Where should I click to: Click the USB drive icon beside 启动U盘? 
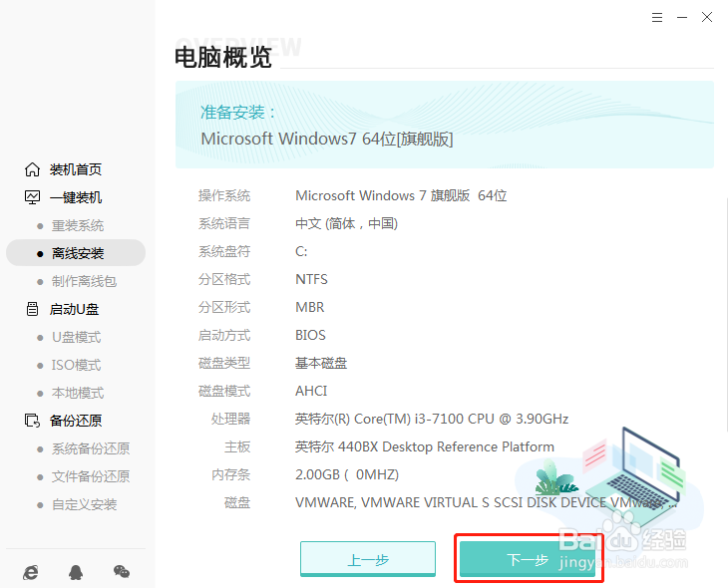click(32, 309)
